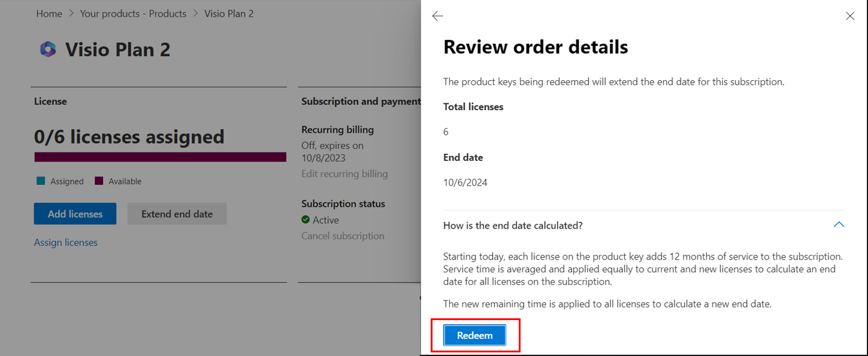Click the Add licenses button
Viewport: 868px width, 356px height.
point(75,214)
